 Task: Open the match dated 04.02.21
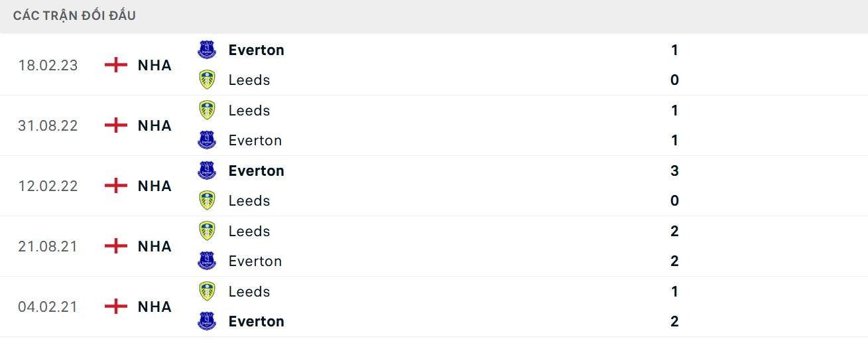(48, 307)
